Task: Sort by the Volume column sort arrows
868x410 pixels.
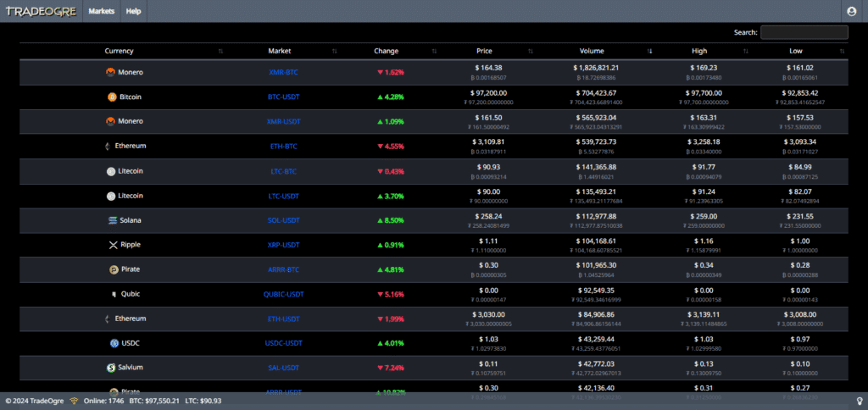Action: (650, 52)
